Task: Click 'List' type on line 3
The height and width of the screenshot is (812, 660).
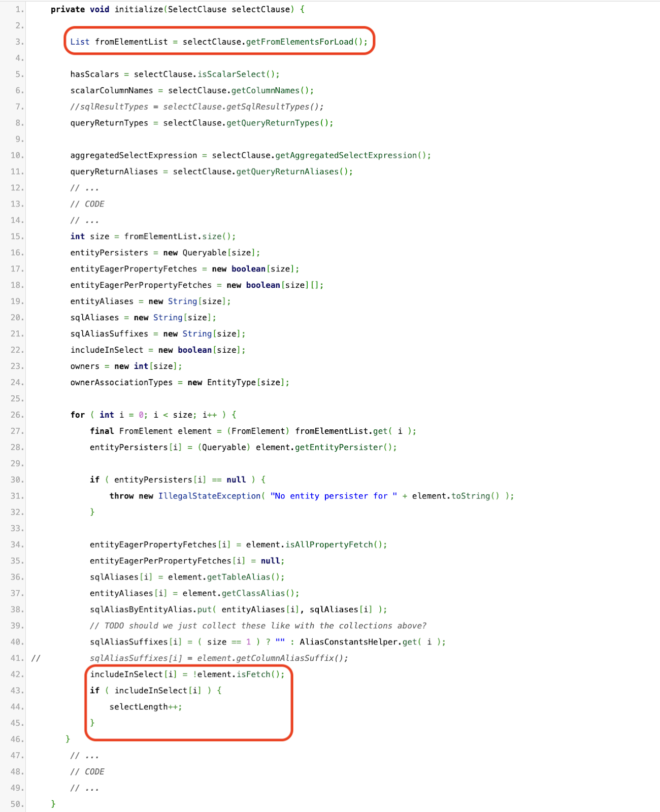Action: (80, 42)
